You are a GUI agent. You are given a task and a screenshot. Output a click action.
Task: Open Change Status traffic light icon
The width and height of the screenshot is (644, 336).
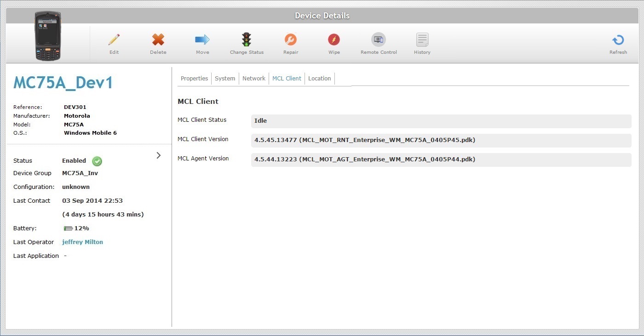pos(247,40)
